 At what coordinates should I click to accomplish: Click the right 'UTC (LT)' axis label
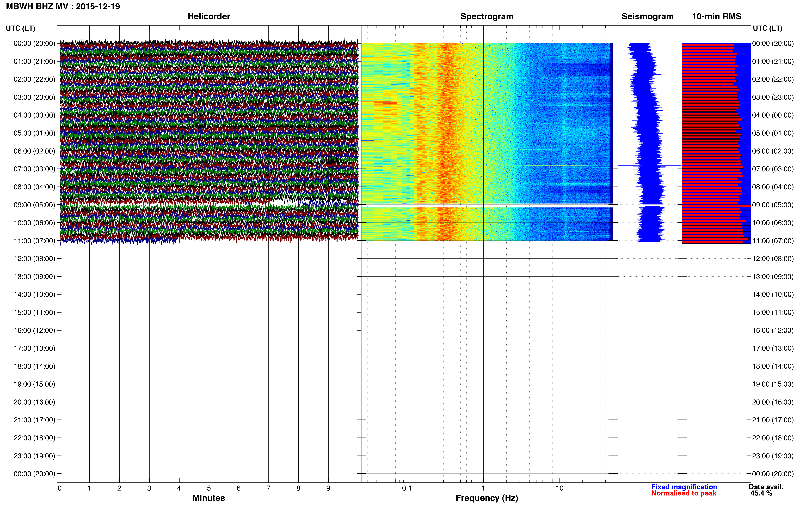click(x=767, y=28)
